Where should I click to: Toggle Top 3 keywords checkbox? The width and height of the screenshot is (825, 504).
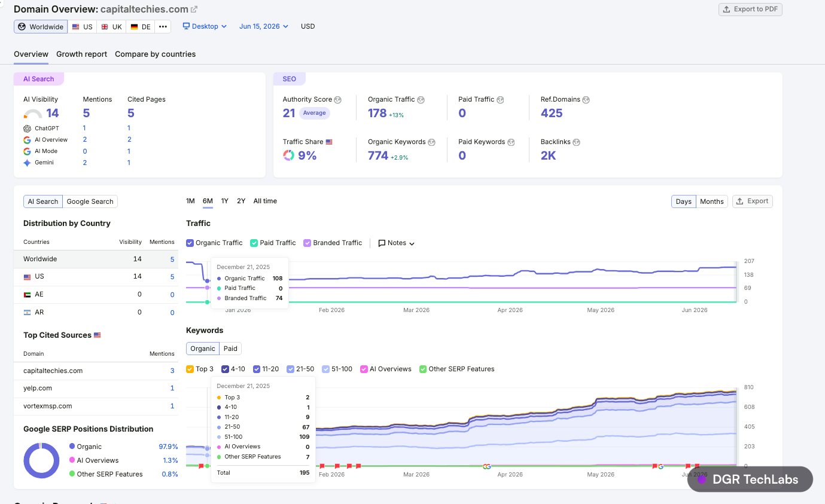[190, 369]
